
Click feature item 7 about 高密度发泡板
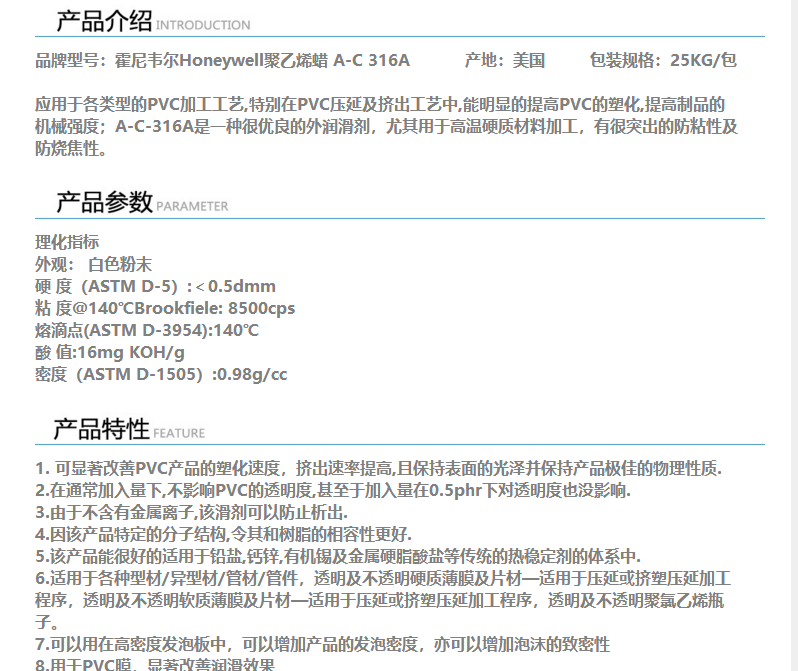(x=322, y=644)
